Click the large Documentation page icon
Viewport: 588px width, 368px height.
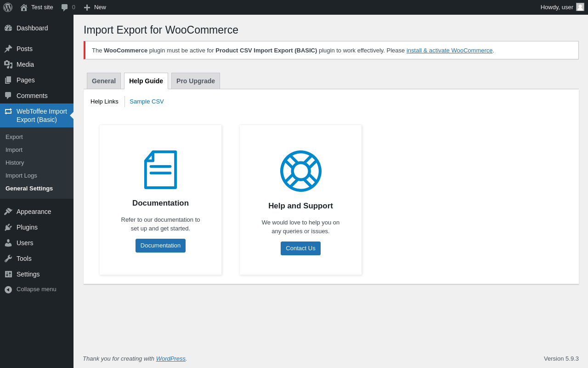point(160,170)
